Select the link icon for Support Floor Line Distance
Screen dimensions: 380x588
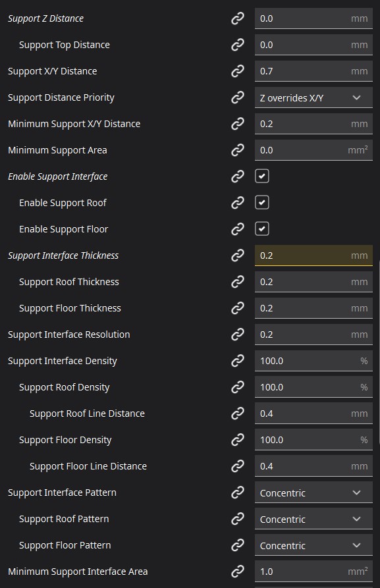[238, 466]
